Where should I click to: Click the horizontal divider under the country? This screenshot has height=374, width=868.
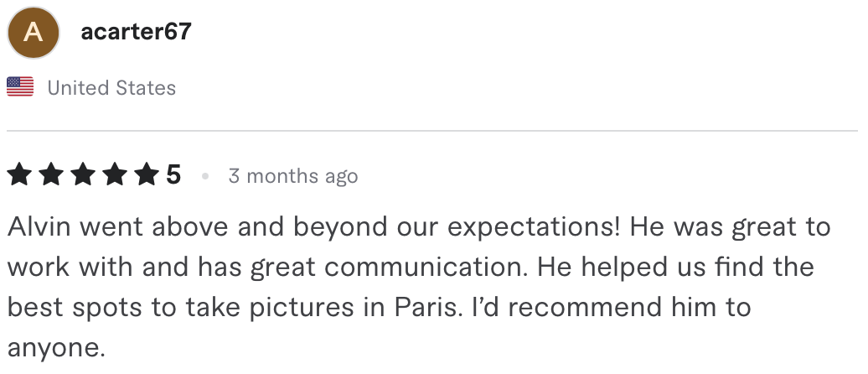point(432,131)
